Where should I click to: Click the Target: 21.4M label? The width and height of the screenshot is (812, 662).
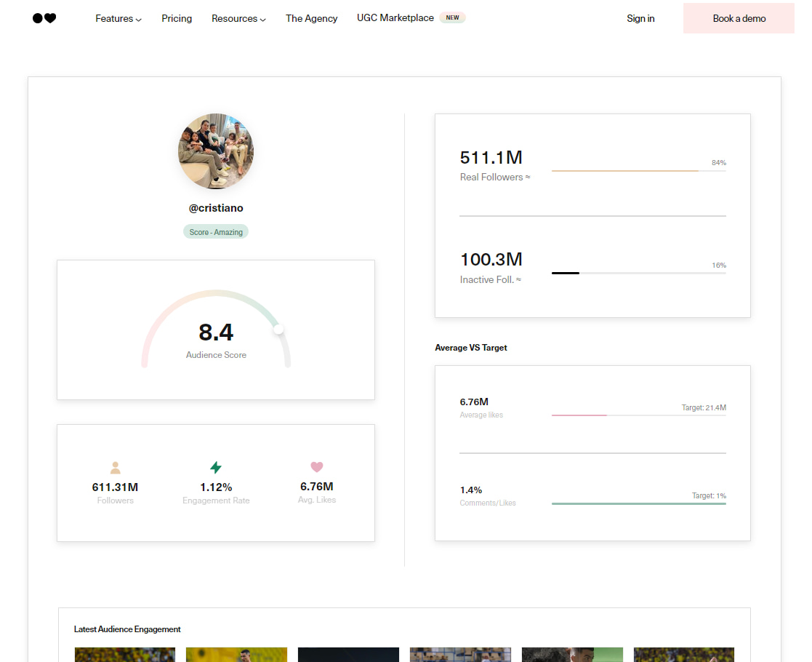(704, 407)
